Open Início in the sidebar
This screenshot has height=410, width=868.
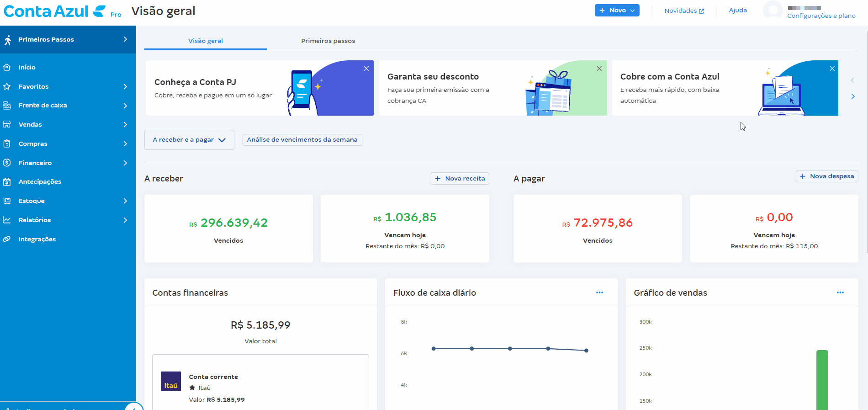point(27,67)
